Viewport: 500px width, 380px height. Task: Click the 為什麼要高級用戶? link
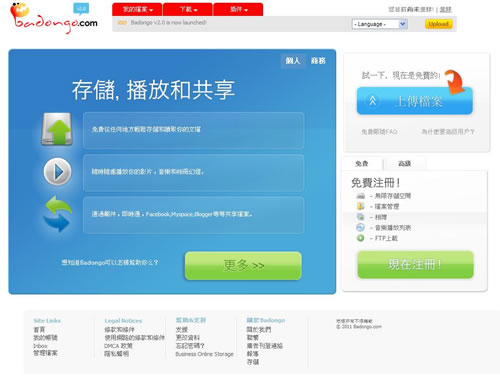click(x=448, y=132)
